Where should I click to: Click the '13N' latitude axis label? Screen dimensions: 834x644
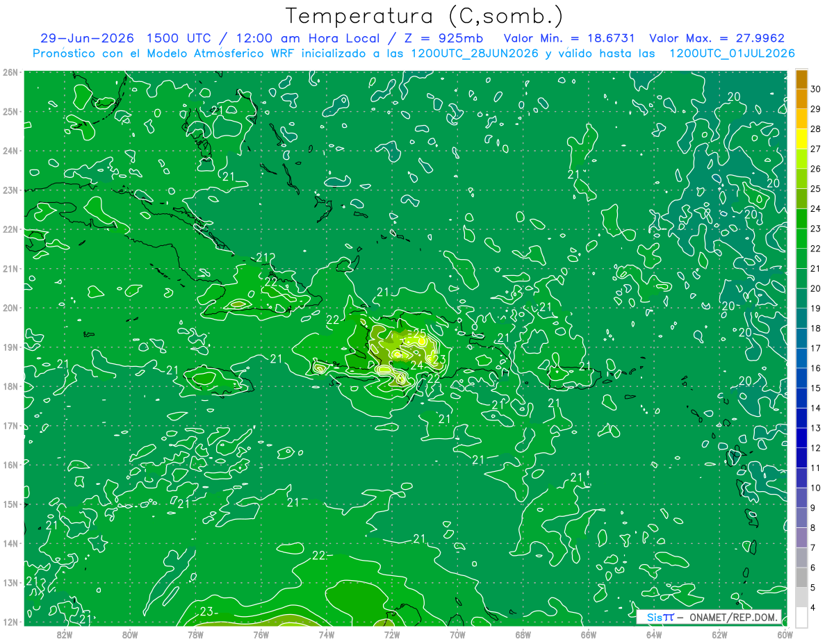10,582
